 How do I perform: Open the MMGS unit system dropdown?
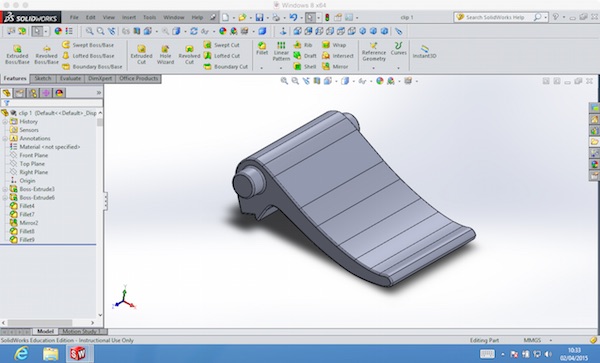(551, 340)
